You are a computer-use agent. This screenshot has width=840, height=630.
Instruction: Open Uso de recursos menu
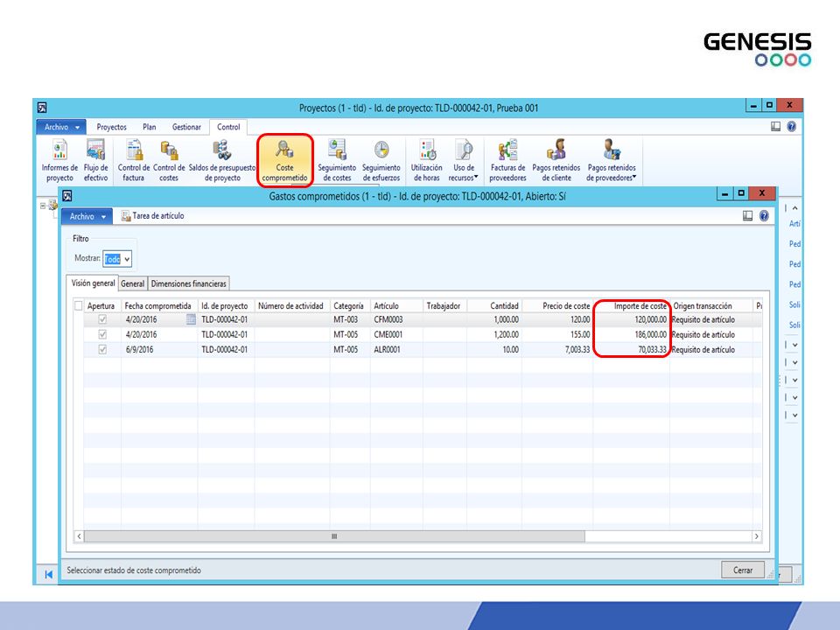click(x=464, y=161)
